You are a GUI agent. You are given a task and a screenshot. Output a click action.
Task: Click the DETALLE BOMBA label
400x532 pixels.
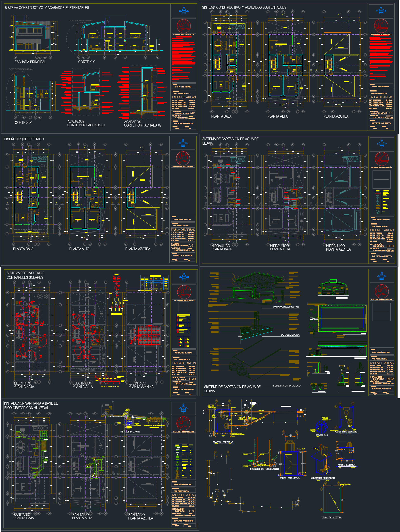click(x=290, y=335)
